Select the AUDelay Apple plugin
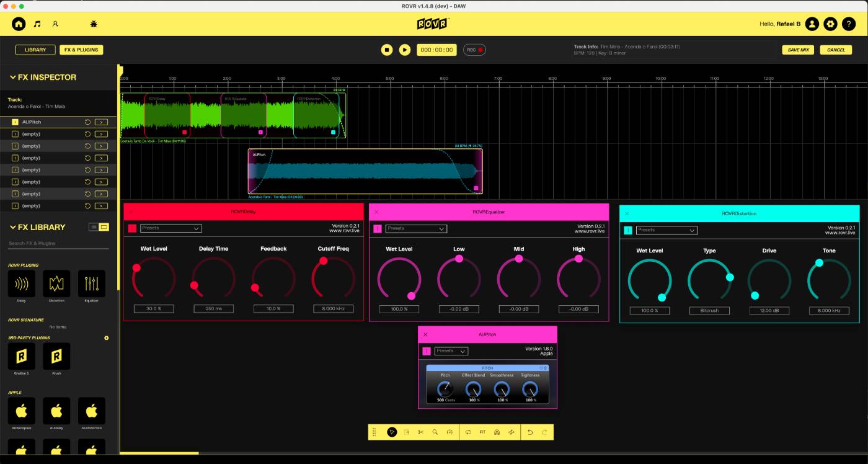 point(56,411)
